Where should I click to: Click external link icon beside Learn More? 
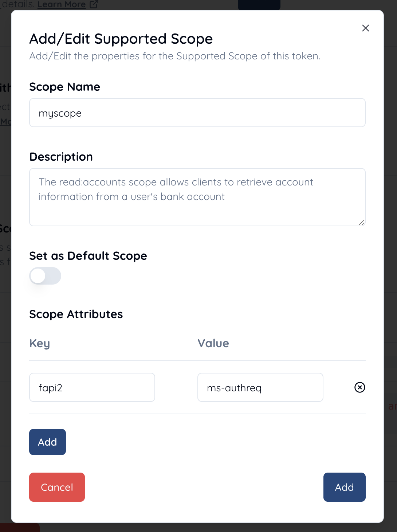click(94, 4)
